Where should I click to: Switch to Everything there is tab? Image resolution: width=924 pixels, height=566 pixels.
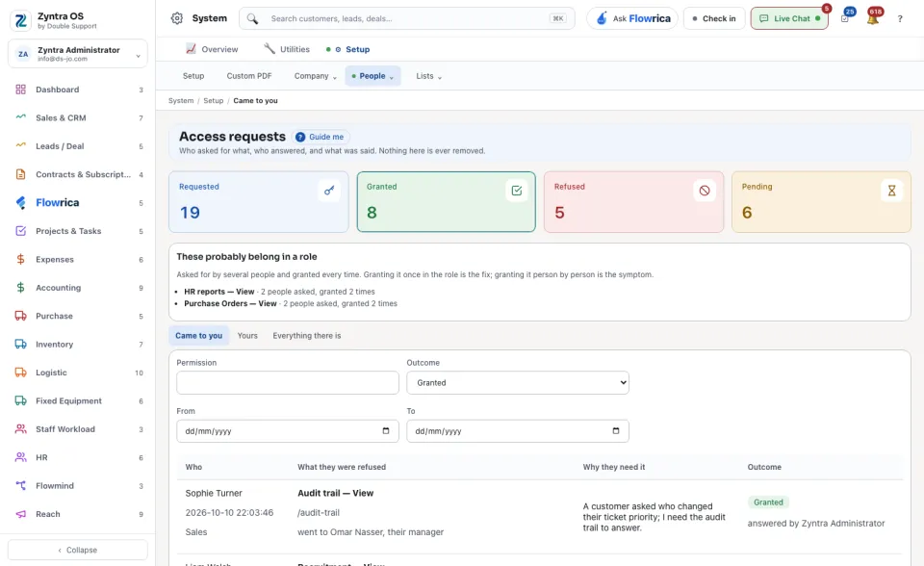coord(306,336)
